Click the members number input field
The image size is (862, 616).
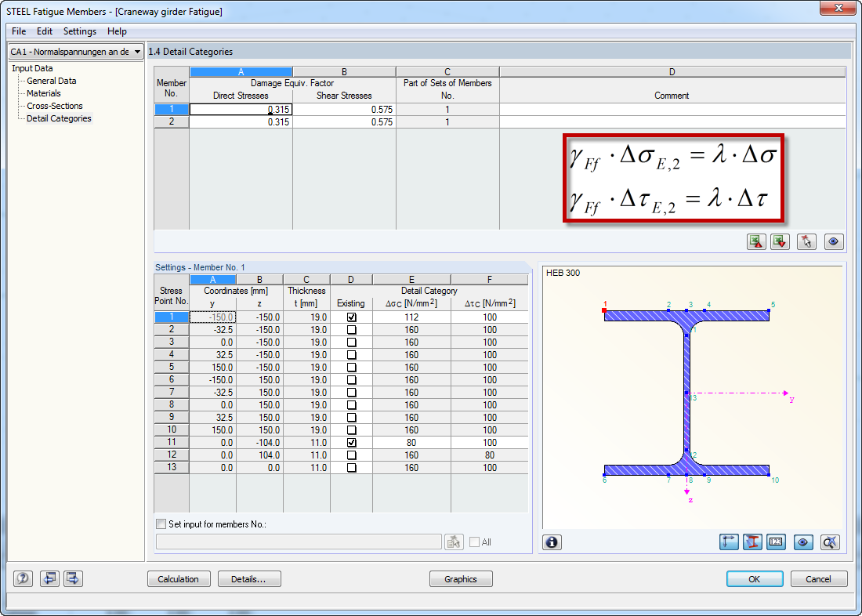[x=299, y=542]
